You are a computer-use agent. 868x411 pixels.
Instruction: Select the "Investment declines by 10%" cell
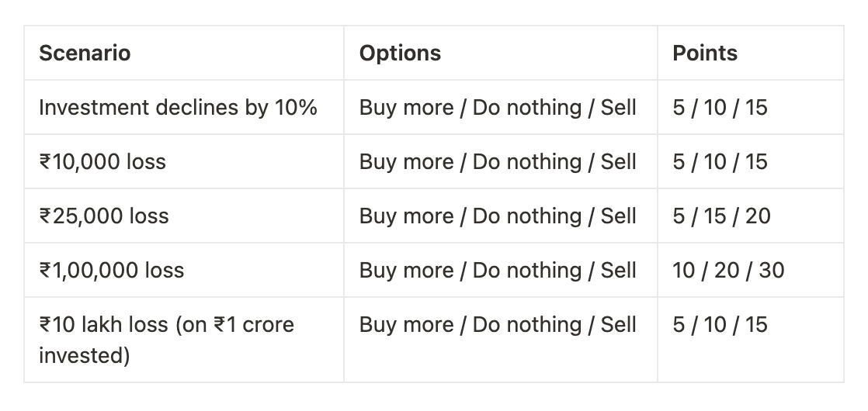(178, 108)
